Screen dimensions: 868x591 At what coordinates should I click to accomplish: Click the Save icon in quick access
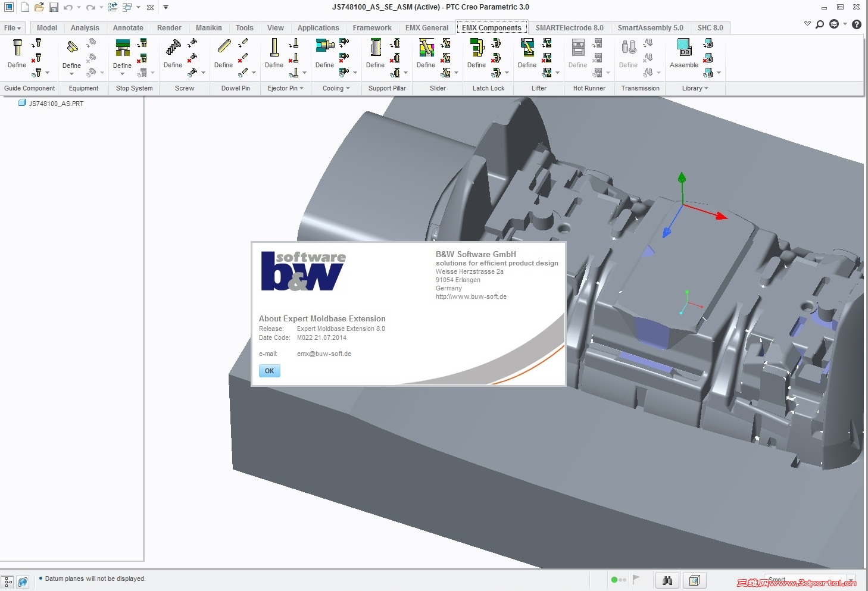pyautogui.click(x=54, y=7)
